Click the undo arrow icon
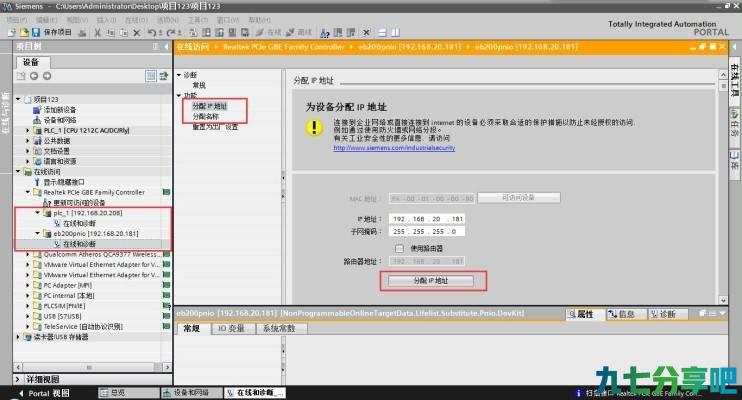The width and height of the screenshot is (742, 400). click(x=151, y=33)
